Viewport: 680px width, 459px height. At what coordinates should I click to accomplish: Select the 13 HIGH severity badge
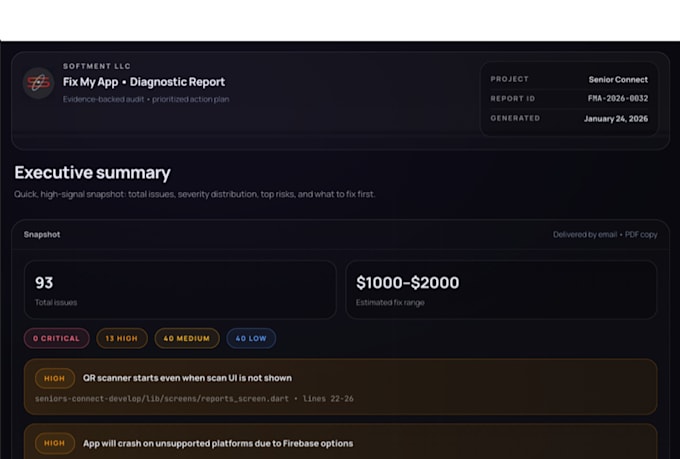tap(122, 338)
